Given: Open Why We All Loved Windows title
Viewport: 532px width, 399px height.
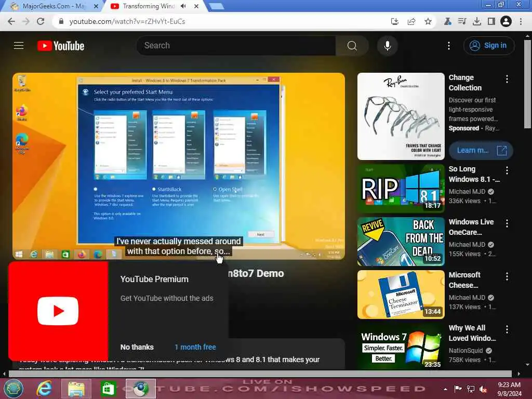Looking at the screenshot, I should [x=472, y=333].
